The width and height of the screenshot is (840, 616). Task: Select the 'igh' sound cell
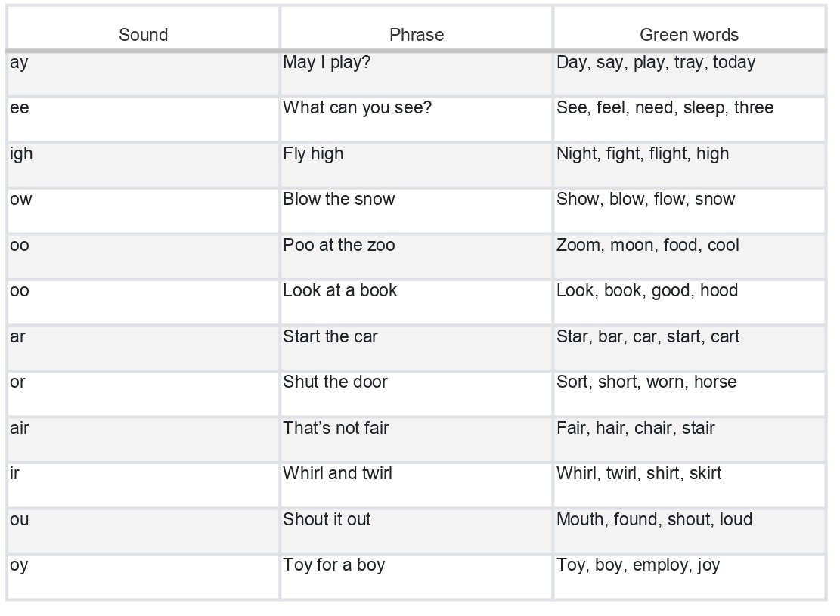143,166
